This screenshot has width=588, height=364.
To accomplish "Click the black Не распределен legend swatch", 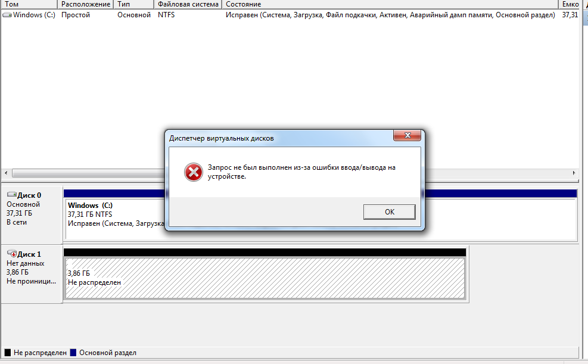I will (x=8, y=352).
